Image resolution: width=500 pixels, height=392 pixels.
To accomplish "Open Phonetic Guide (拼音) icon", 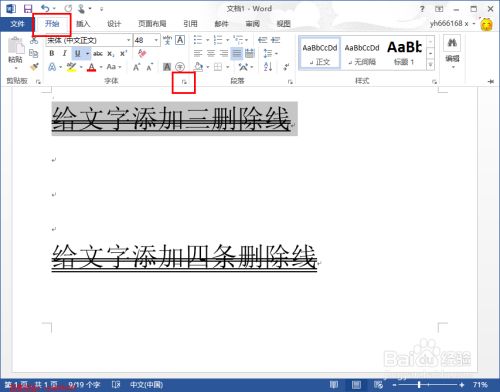I will point(167,40).
